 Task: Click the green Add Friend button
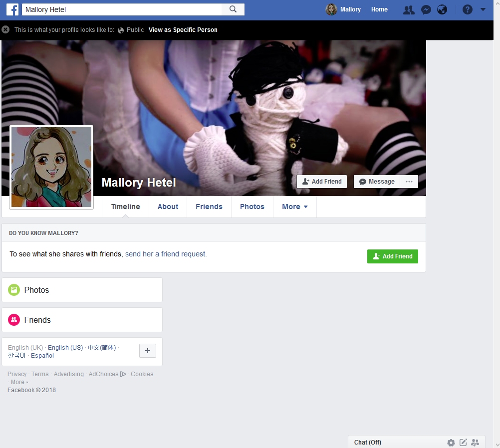[x=392, y=256]
